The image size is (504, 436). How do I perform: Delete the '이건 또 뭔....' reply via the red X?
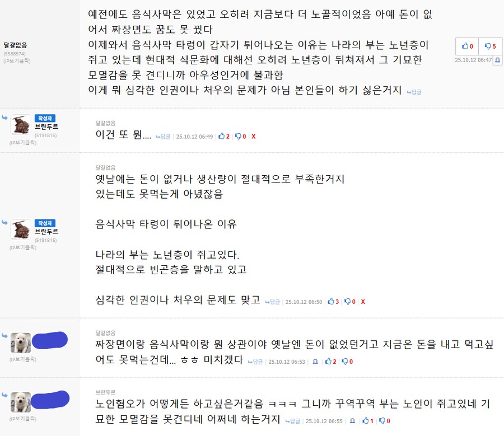click(x=254, y=136)
